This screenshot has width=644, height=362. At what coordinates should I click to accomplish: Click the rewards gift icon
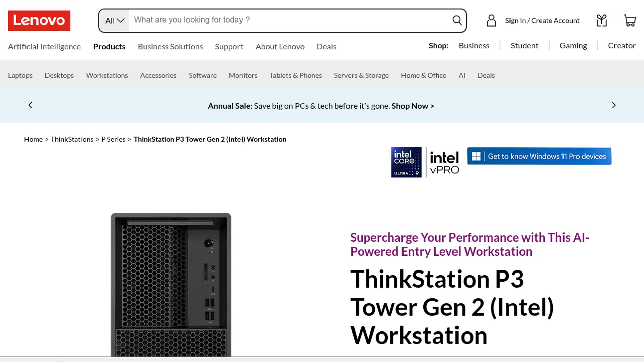(602, 20)
